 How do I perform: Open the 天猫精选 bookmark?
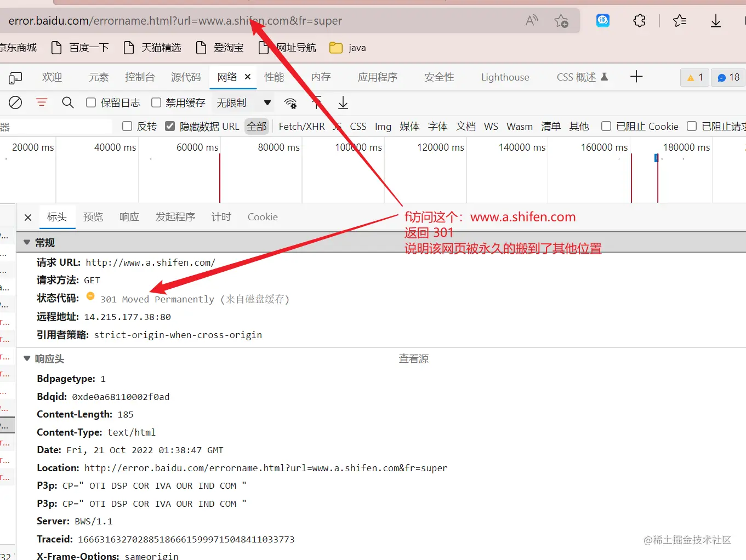[152, 48]
